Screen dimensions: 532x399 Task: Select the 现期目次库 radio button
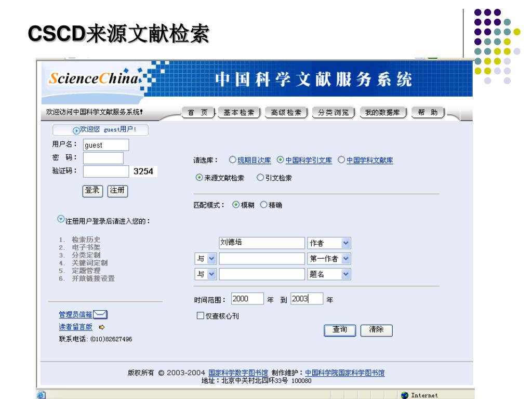pos(233,160)
